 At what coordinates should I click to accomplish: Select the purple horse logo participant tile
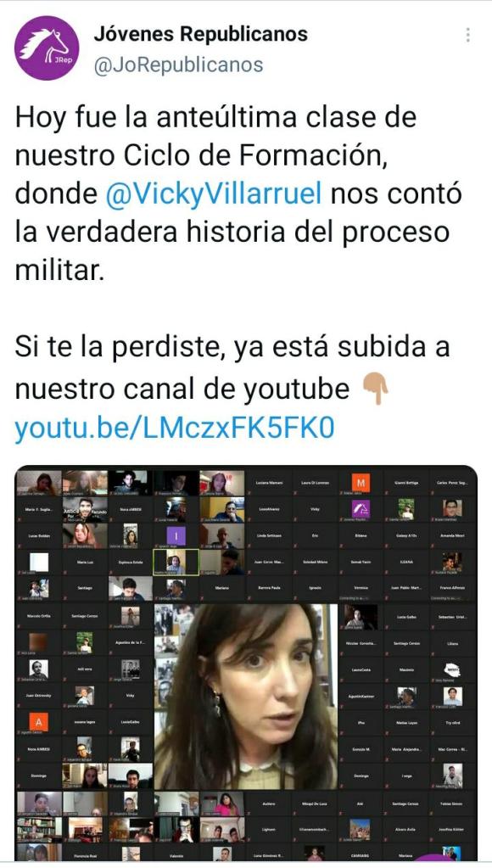[x=361, y=509]
